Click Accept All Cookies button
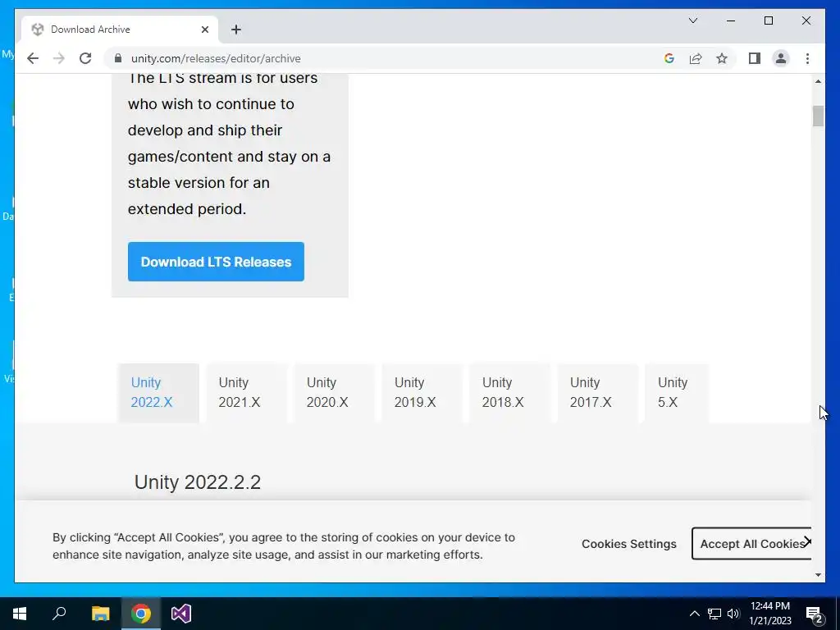This screenshot has width=840, height=630. pos(751,544)
